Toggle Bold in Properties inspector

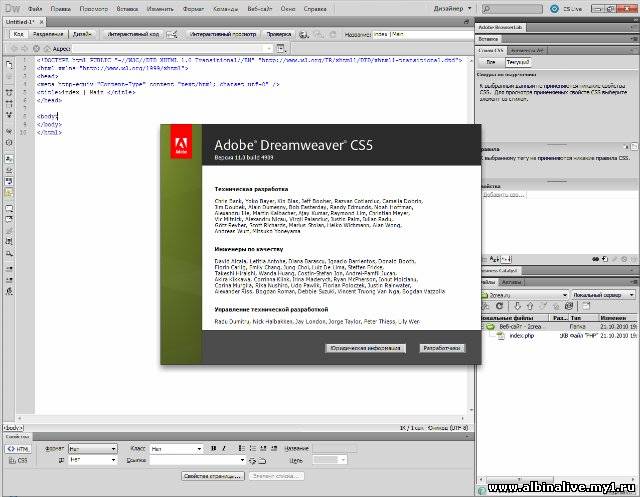[x=213, y=448]
